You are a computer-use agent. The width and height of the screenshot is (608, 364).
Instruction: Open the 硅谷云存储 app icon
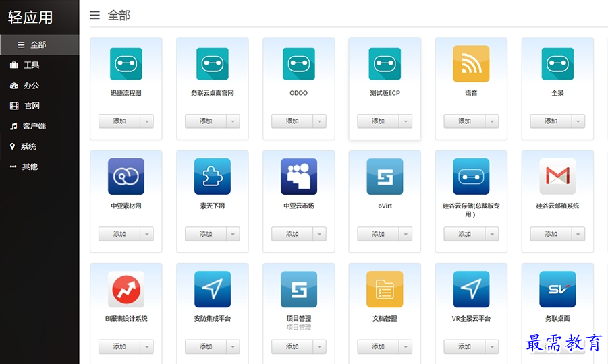471,176
